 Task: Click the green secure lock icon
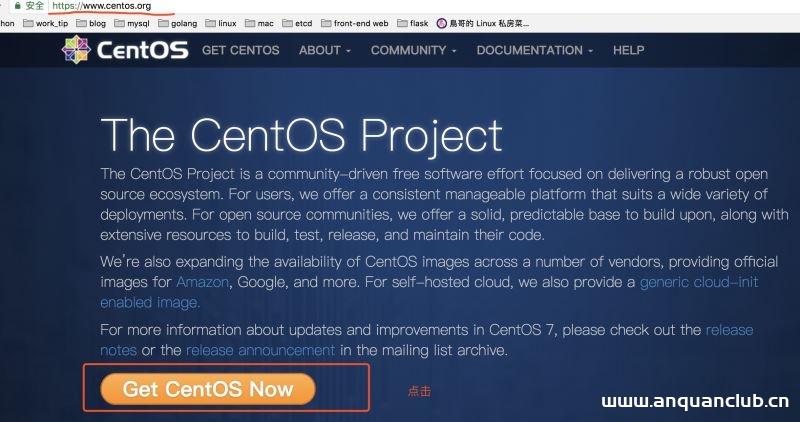(17, 6)
